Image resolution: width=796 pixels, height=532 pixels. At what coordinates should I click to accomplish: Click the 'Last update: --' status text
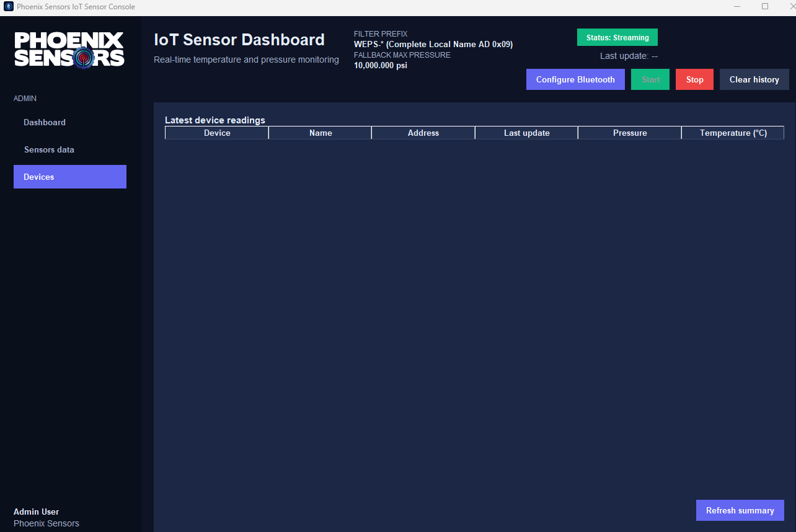pos(629,56)
